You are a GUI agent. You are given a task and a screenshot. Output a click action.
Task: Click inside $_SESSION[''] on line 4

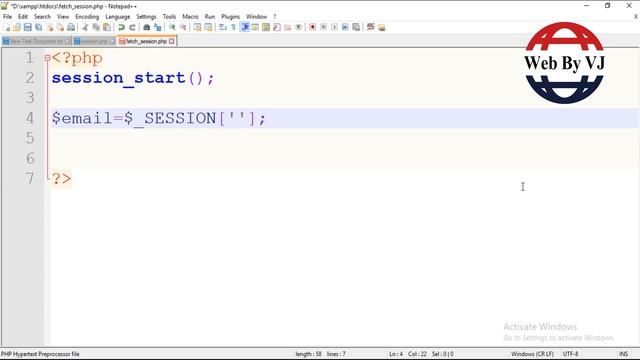[x=196, y=118]
